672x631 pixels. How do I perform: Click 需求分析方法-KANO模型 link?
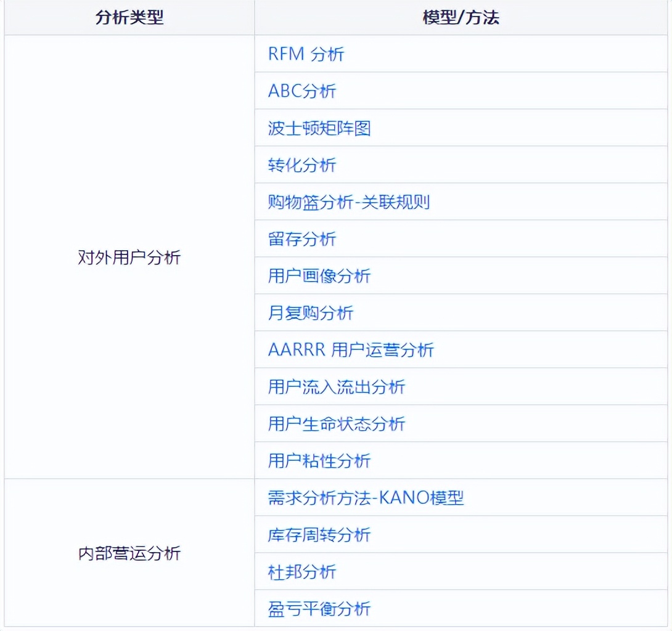tap(366, 498)
